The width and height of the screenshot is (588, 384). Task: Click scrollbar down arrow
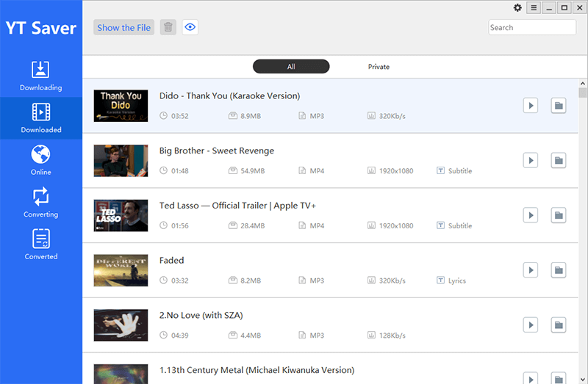(x=582, y=380)
